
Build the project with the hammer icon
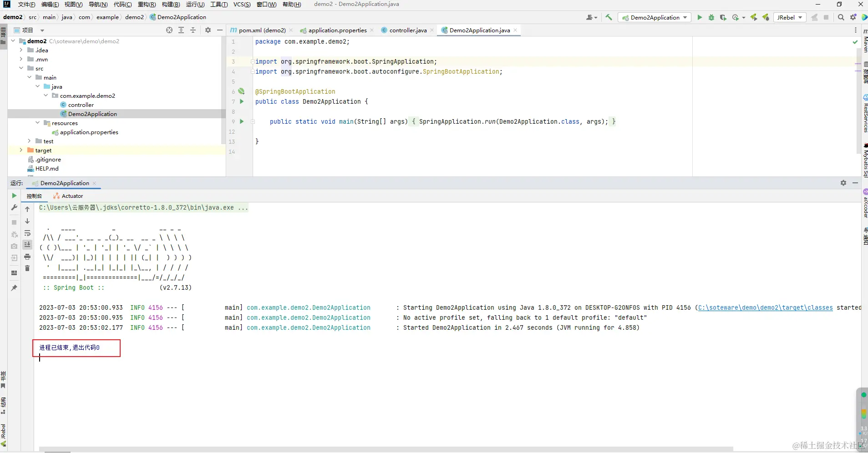point(609,17)
